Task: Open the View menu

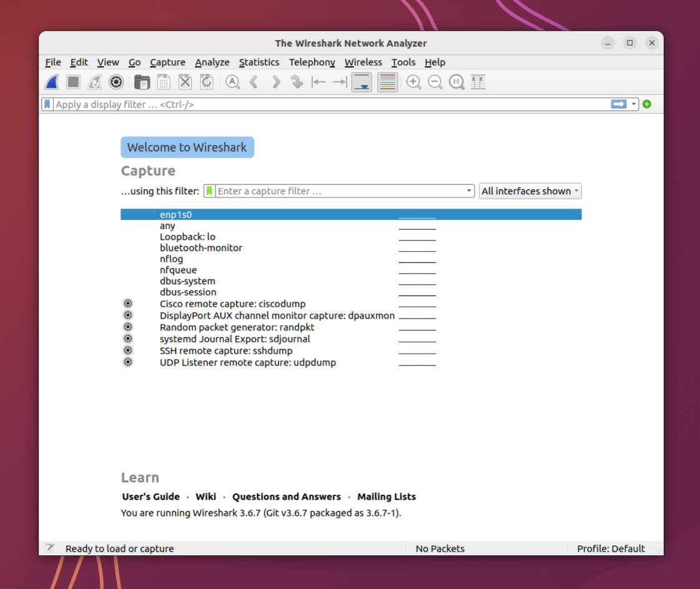Action: 108,62
